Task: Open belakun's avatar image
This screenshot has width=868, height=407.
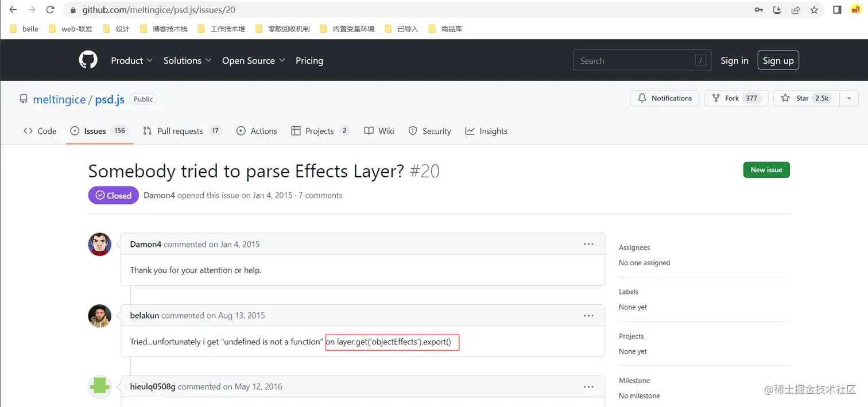Action: 99,316
